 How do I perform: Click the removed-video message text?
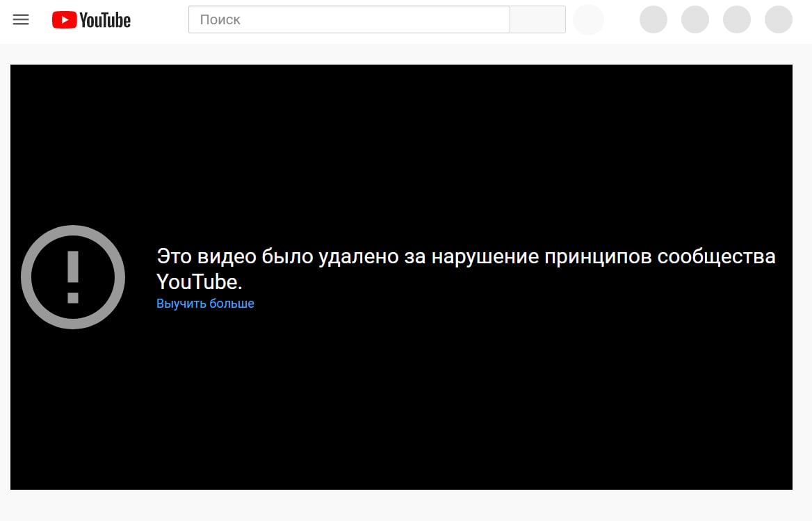[x=466, y=269]
